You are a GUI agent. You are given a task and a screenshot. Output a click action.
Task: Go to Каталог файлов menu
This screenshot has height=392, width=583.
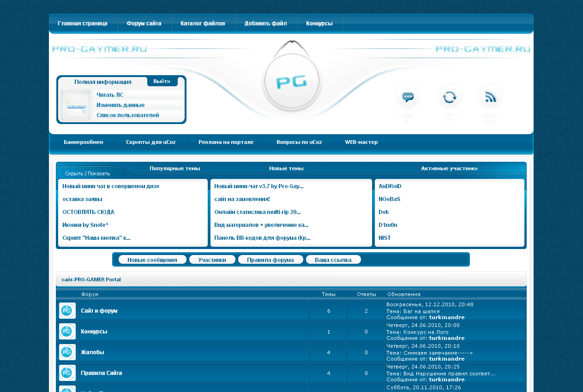pos(203,24)
